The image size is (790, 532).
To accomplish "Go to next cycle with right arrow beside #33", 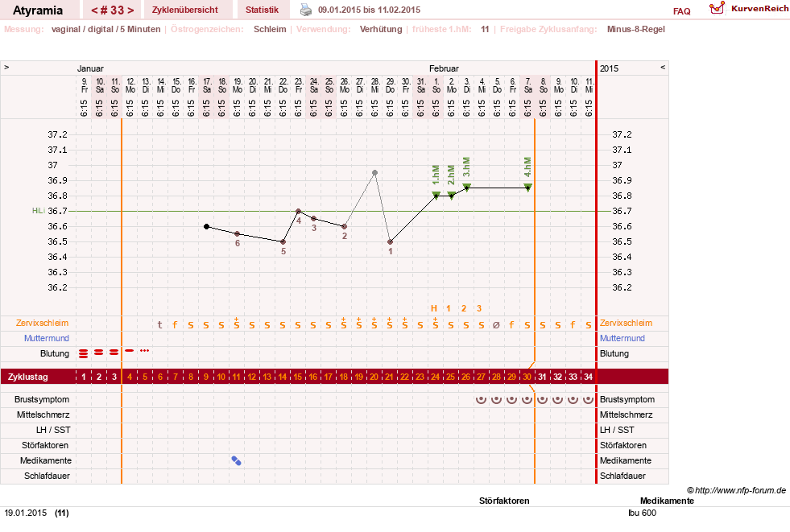I will (x=130, y=10).
